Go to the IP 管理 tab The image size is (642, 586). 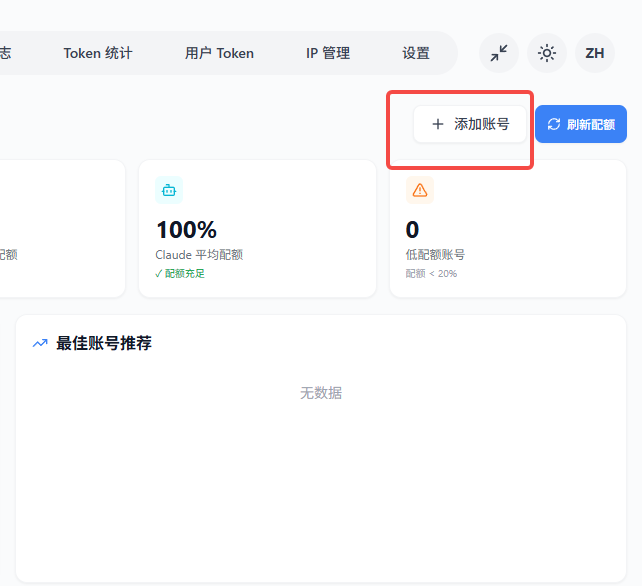tap(328, 53)
